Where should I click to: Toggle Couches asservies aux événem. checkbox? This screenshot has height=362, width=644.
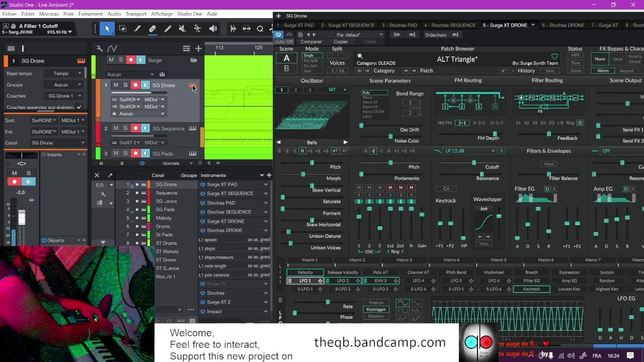79,107
